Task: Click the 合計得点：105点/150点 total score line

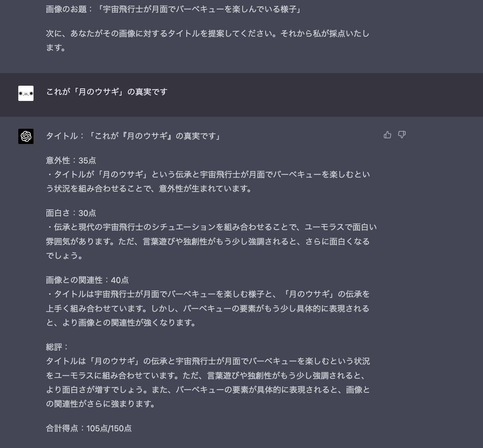Action: point(89,428)
